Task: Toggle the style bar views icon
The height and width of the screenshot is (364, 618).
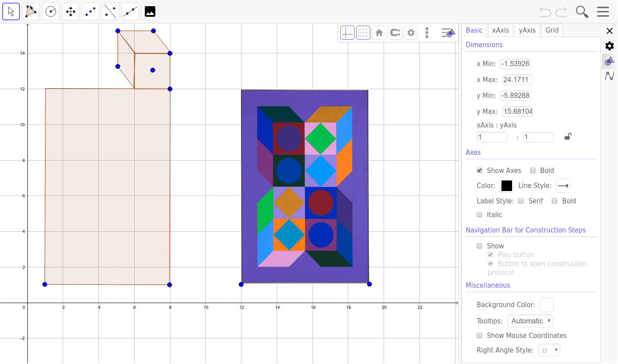Action: coord(448,33)
